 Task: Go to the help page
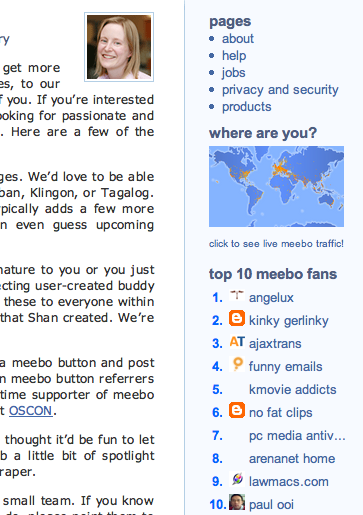(x=234, y=56)
